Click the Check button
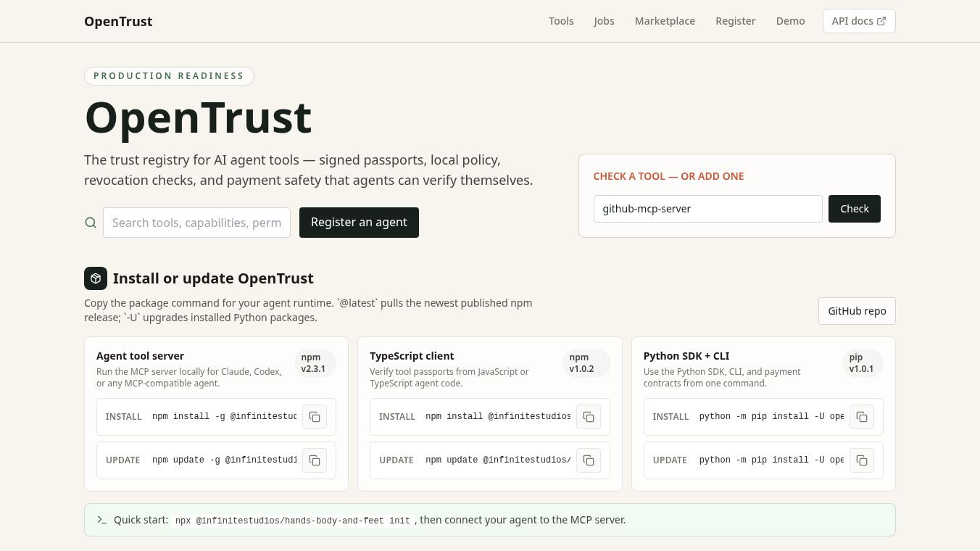 [x=855, y=209]
